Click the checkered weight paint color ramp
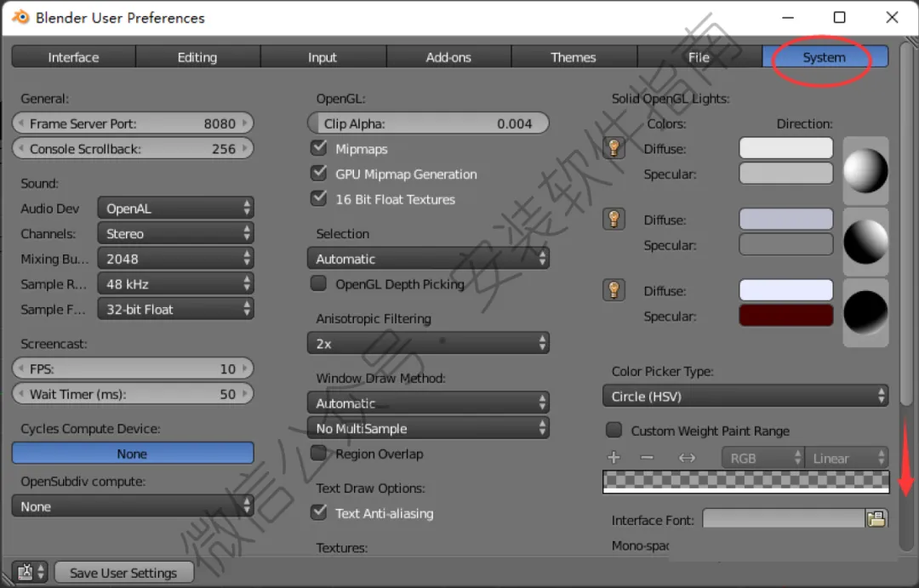 [x=745, y=482]
